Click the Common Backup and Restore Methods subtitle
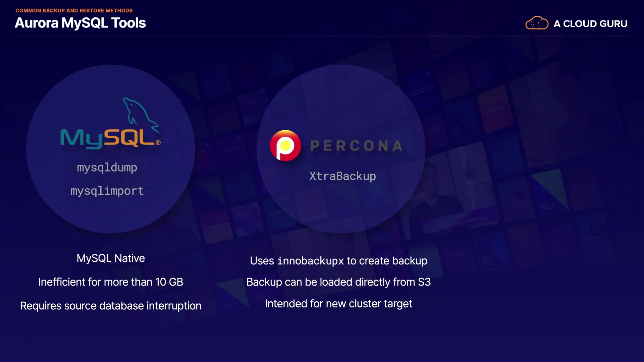644x362 pixels. point(74,10)
